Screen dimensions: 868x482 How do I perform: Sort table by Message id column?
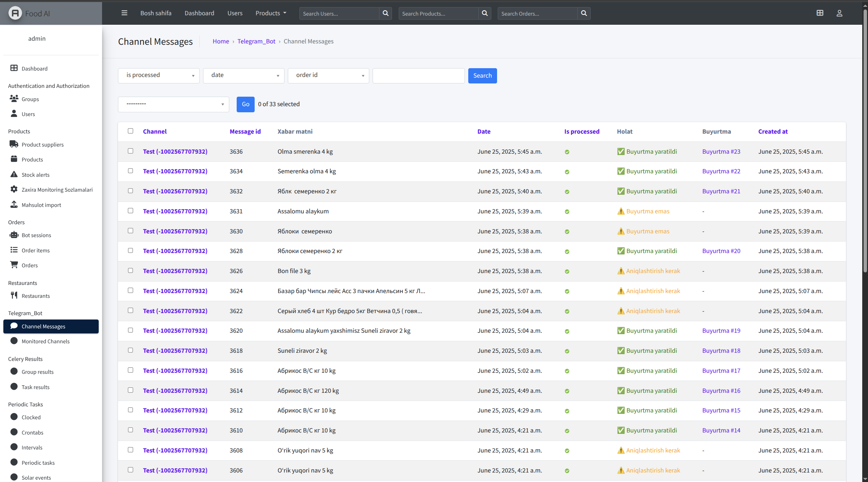pos(245,131)
